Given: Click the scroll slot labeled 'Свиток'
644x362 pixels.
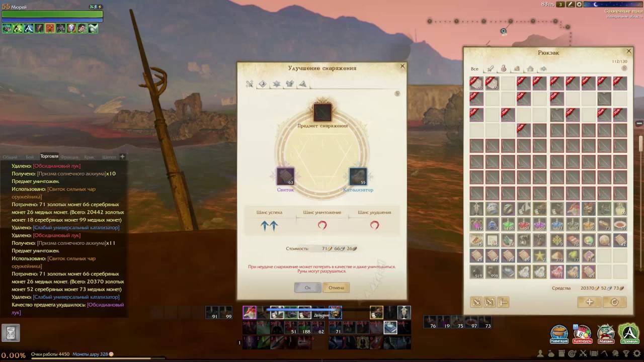Looking at the screenshot, I should (285, 176).
